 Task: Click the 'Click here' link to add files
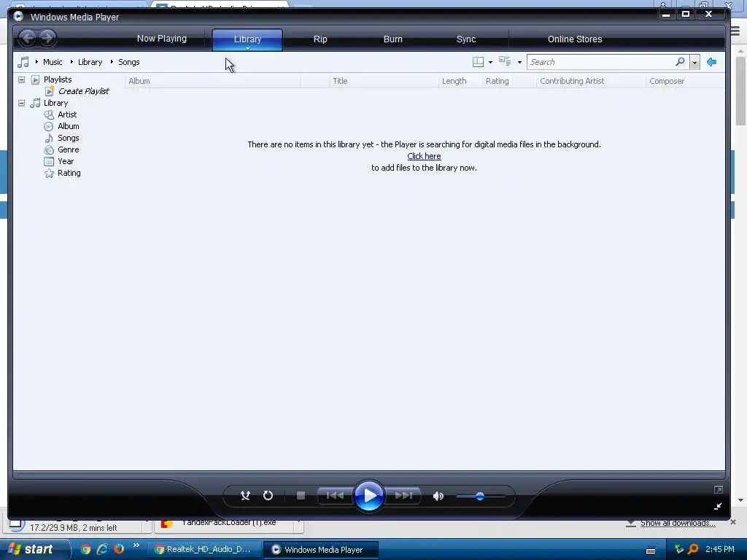coord(424,156)
